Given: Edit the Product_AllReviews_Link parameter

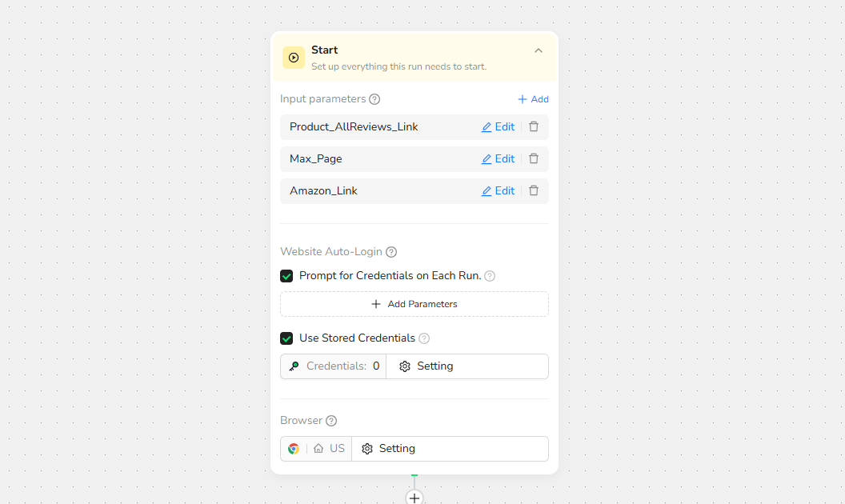Looking at the screenshot, I should 498,127.
